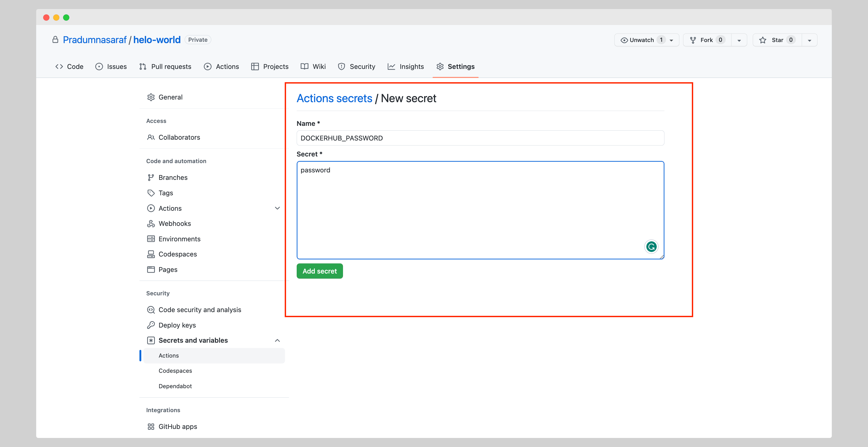Open the Star lists dropdown arrow
Viewport: 868px width, 447px height.
point(809,40)
